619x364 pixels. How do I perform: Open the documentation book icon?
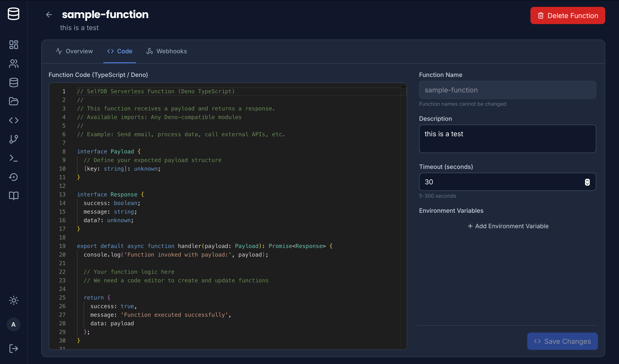[14, 196]
